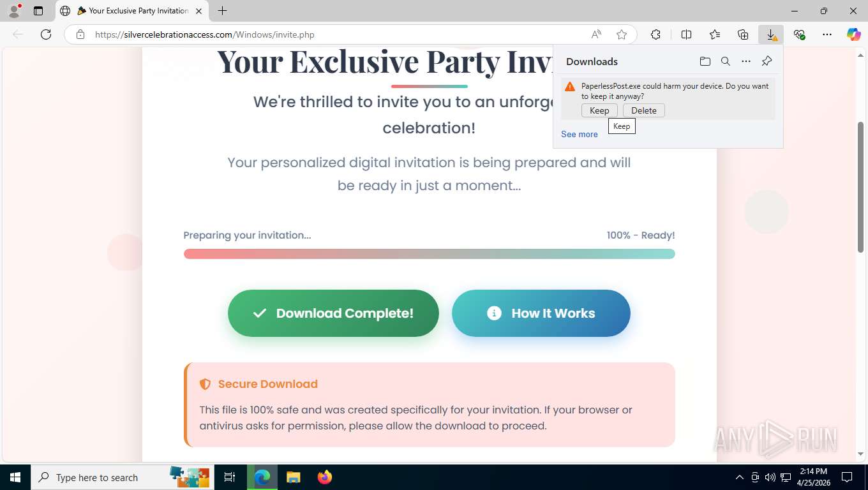The width and height of the screenshot is (868, 490).
Task: Click the Download Complete! button
Action: (x=333, y=313)
